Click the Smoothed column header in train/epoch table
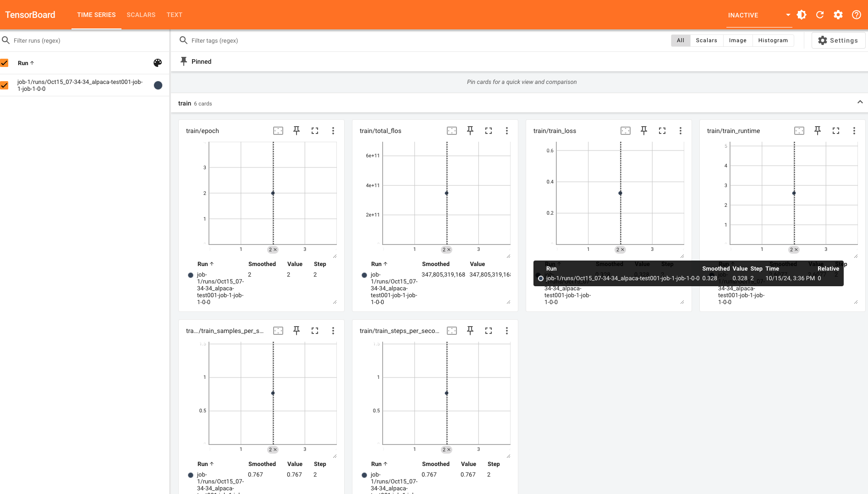The width and height of the screenshot is (868, 494). point(262,264)
